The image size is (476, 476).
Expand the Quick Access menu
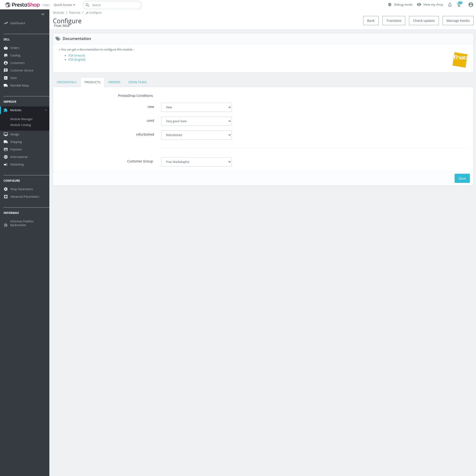point(64,5)
